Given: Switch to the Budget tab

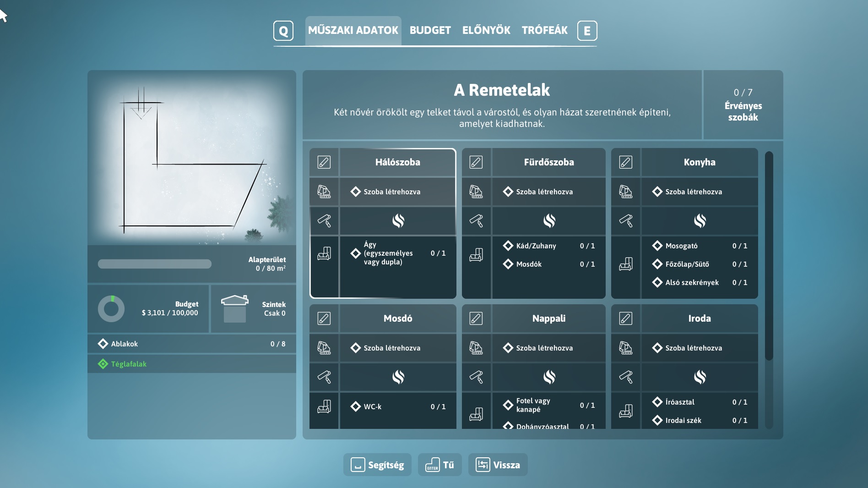Looking at the screenshot, I should coord(430,30).
